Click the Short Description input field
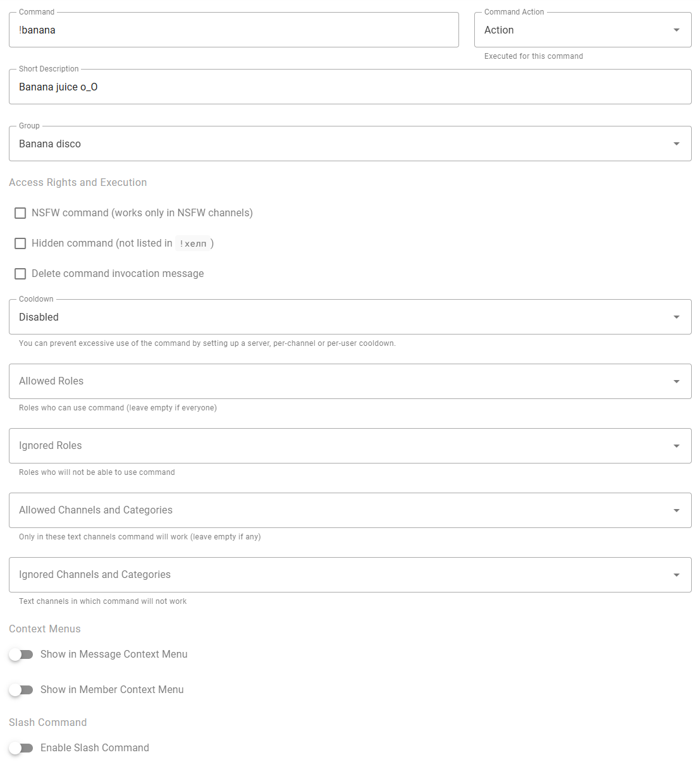This screenshot has height=774, width=700. pos(350,87)
